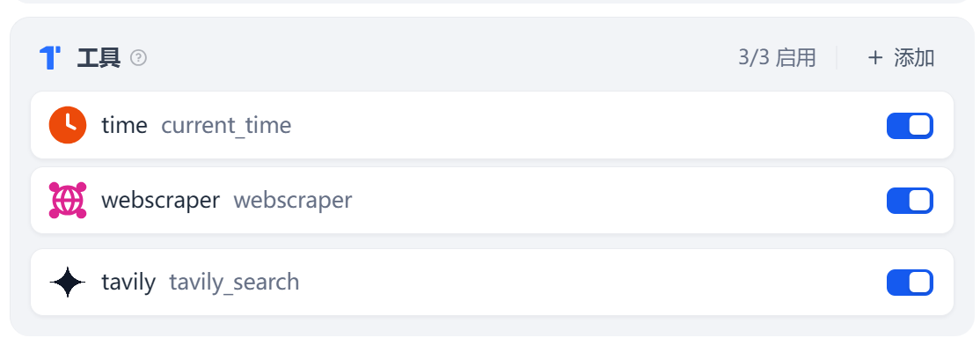Click the tavily_search gray label
This screenshot has width=980, height=360.
234,283
